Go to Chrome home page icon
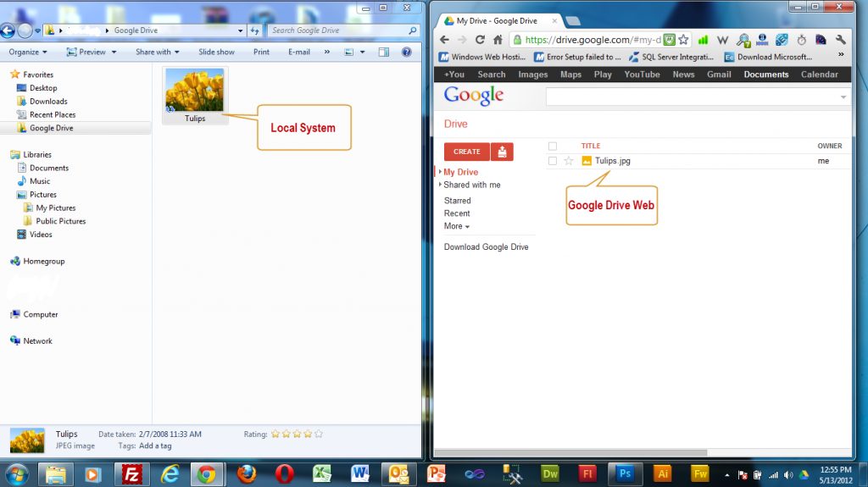 coord(498,40)
